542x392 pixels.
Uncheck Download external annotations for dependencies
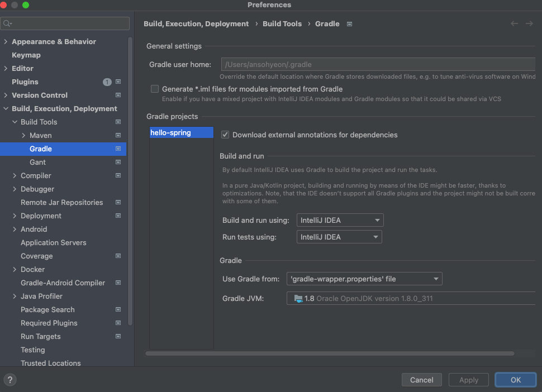click(225, 135)
